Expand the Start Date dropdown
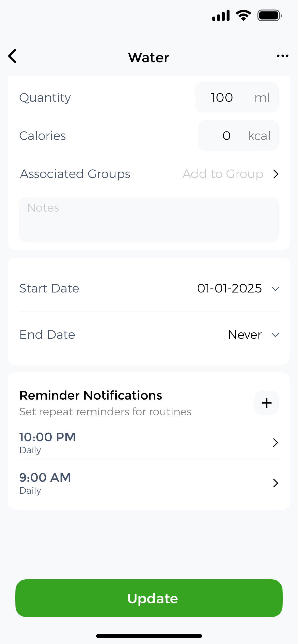 275,289
